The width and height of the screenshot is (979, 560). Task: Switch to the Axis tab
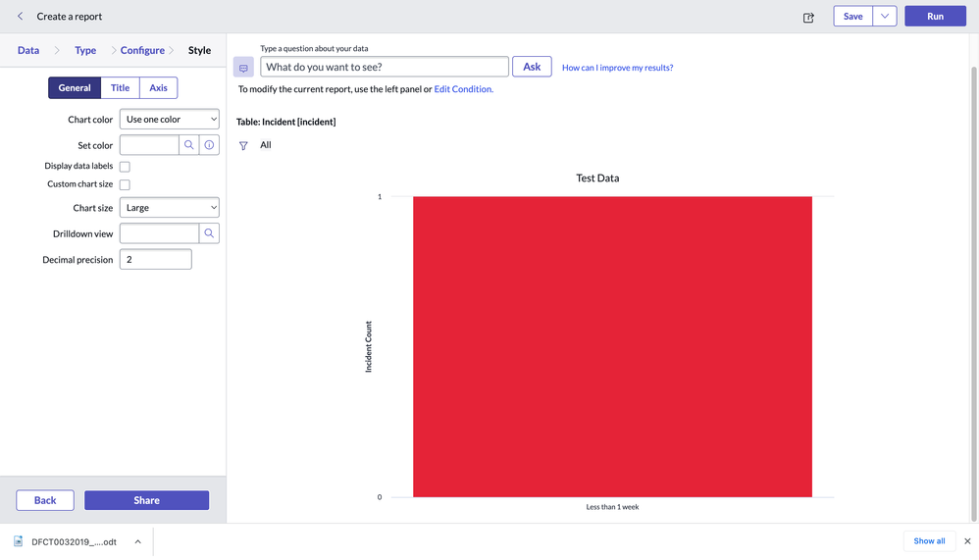159,88
